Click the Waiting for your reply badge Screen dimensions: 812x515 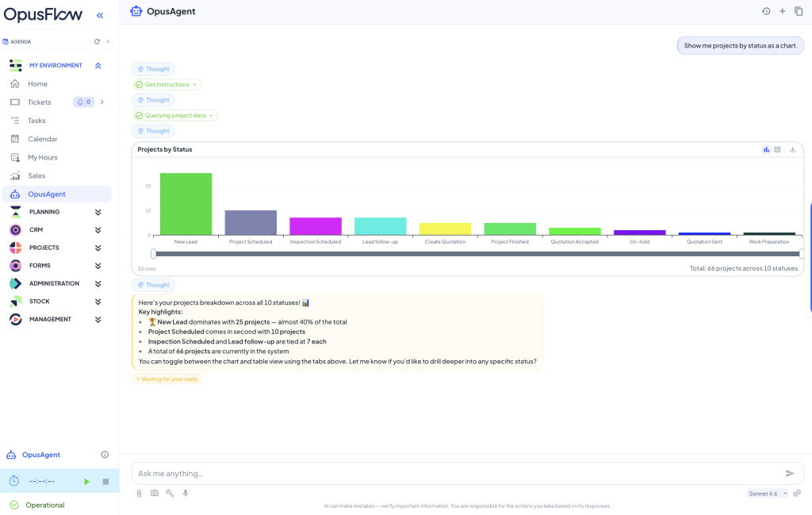[x=167, y=379]
